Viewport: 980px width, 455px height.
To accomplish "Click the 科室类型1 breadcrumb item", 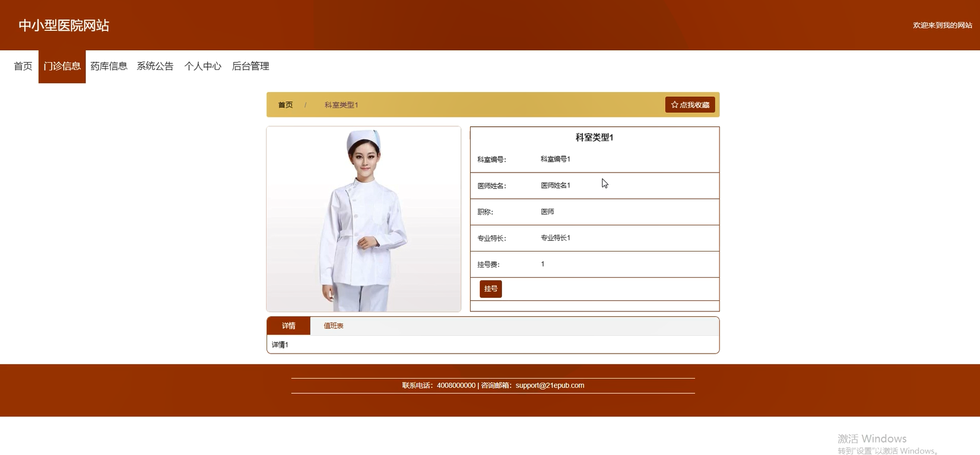I will 341,105.
